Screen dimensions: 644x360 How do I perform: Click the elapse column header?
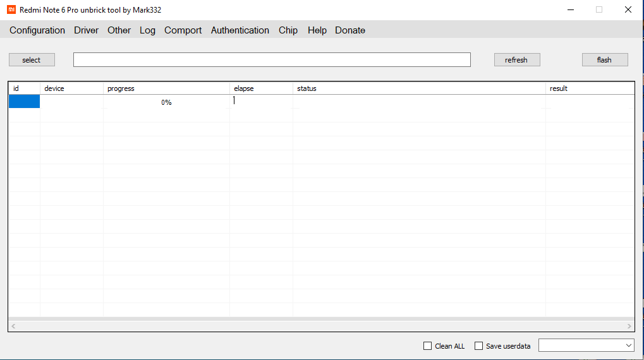pyautogui.click(x=261, y=88)
